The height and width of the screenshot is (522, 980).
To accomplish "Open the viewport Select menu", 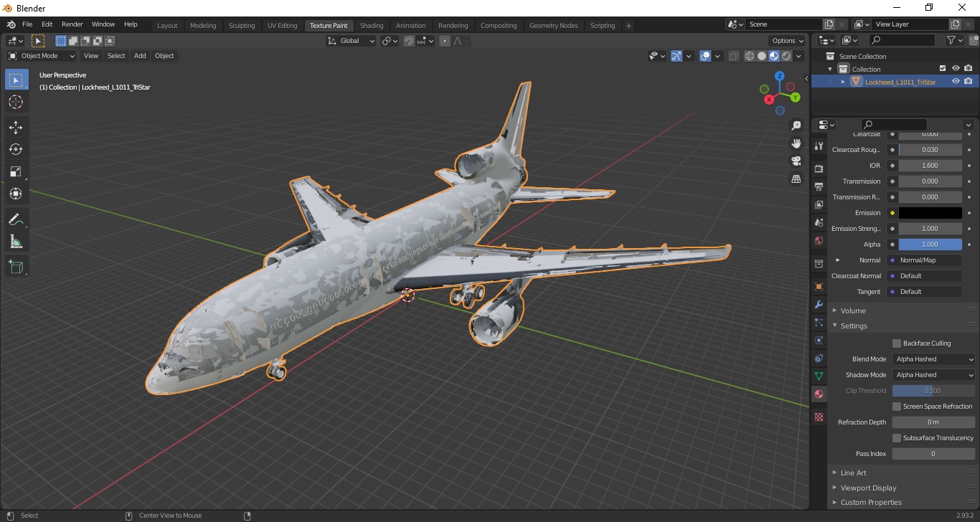I will 116,56.
